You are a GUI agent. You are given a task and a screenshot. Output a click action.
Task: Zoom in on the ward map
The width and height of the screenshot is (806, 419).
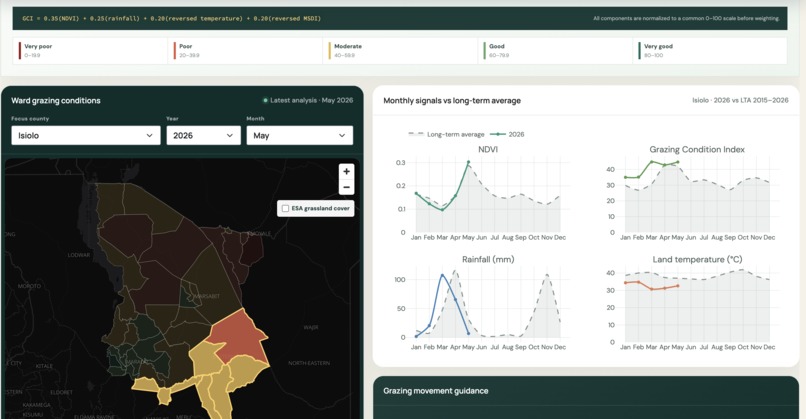tap(346, 171)
